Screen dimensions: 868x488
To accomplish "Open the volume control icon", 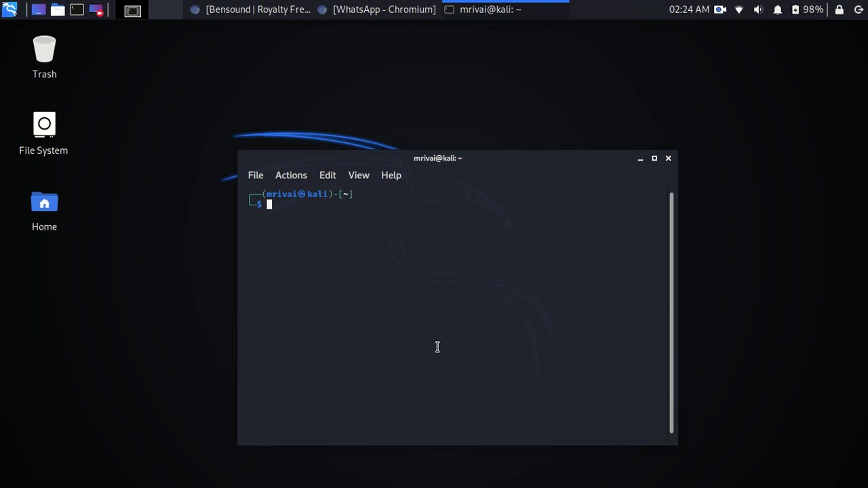I will [758, 10].
